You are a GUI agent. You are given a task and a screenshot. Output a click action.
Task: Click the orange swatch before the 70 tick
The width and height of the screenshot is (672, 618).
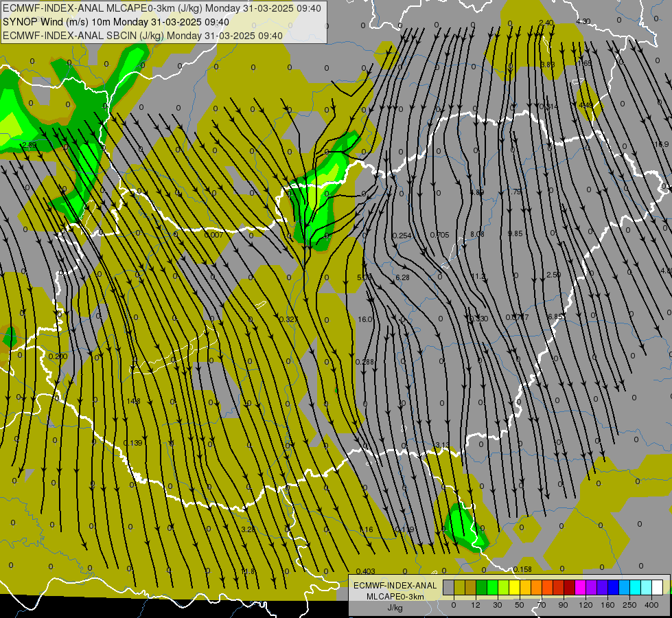(537, 587)
